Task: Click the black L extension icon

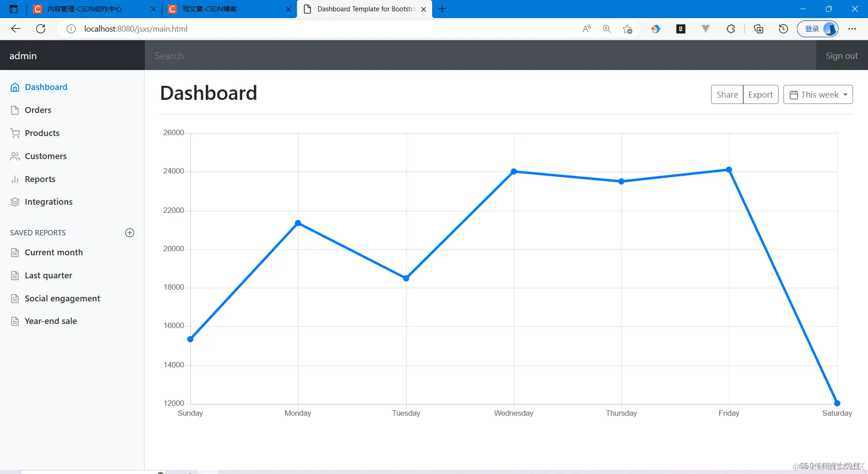Action: (681, 29)
